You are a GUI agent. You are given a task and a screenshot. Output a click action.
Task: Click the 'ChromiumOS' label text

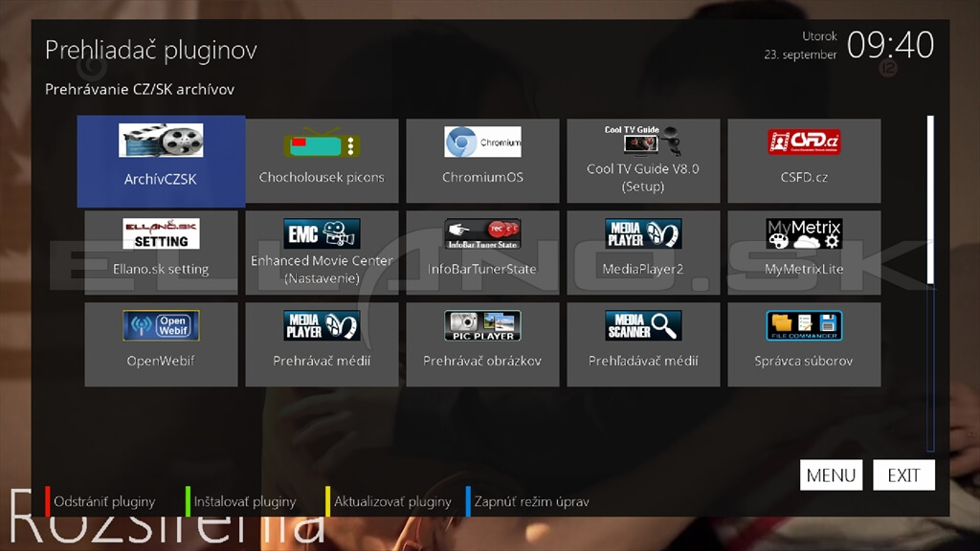(x=482, y=177)
